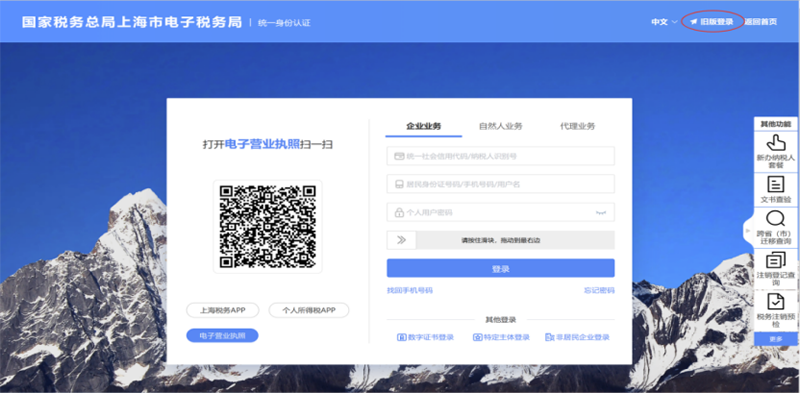The image size is (800, 393).
Task: Open the 新办纳税人套餐 hand icon
Action: click(776, 142)
